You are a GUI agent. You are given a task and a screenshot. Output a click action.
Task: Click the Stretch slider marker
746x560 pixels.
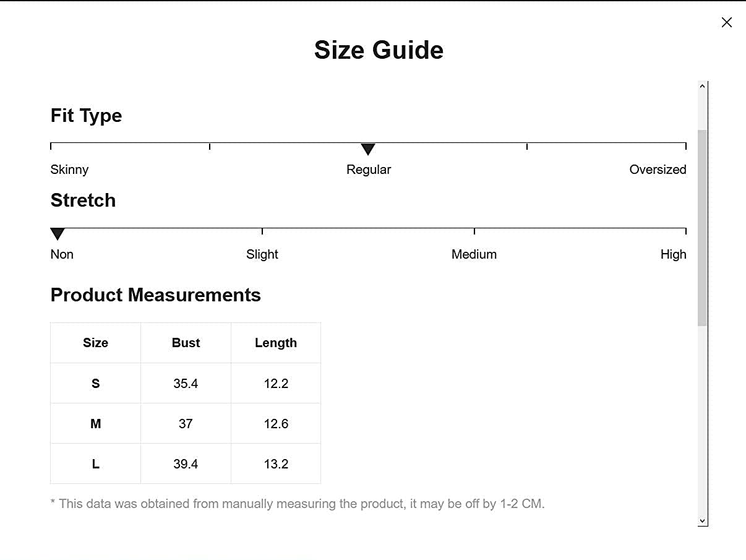[58, 234]
